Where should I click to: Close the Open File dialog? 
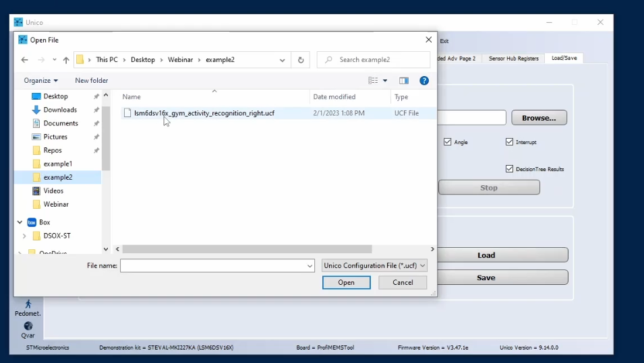[x=428, y=40]
